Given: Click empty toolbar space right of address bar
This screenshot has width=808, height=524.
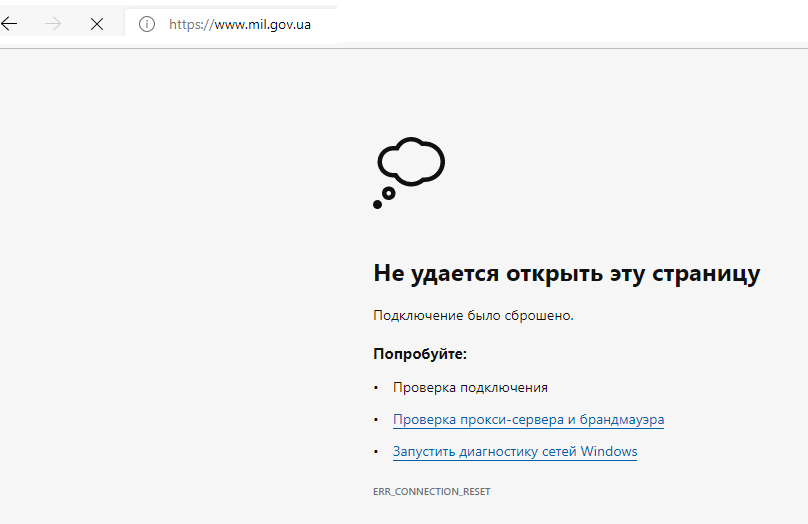Looking at the screenshot, I should pyautogui.click(x=570, y=24).
